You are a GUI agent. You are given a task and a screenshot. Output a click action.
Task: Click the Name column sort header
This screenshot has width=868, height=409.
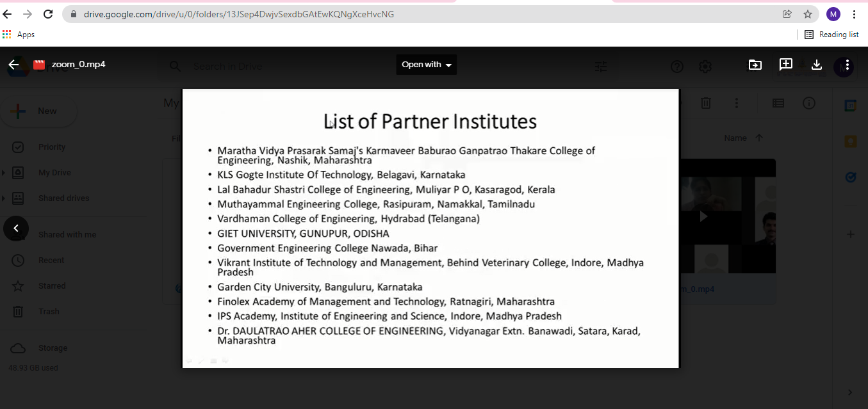click(735, 138)
